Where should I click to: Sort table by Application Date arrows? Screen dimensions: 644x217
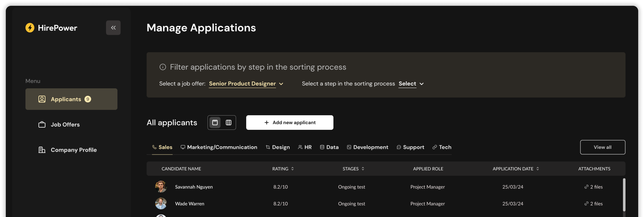(x=537, y=169)
